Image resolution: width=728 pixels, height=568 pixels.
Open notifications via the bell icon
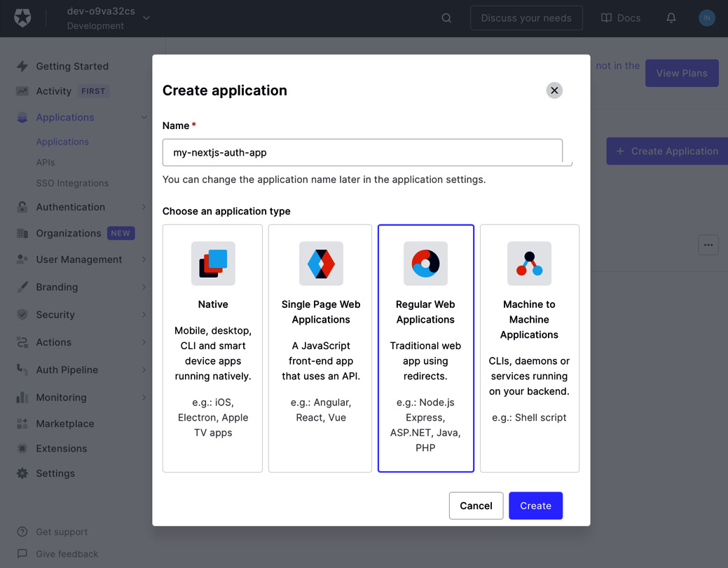(671, 18)
